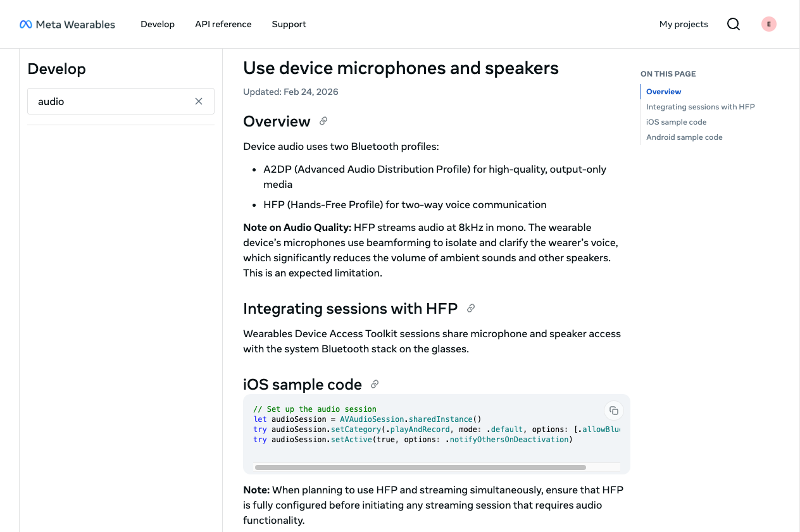Jump to Integrating sessions with HFP section
Viewport: 800px width, 532px height.
700,107
